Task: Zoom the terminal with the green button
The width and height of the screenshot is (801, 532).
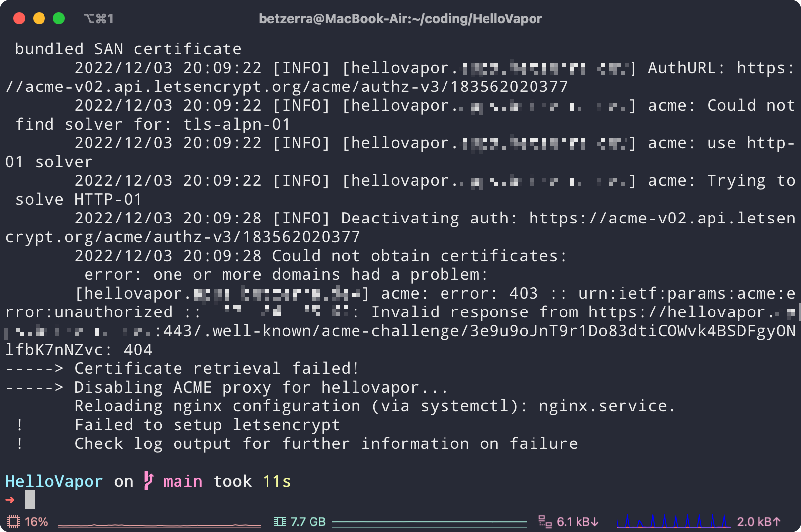Action: 59,18
